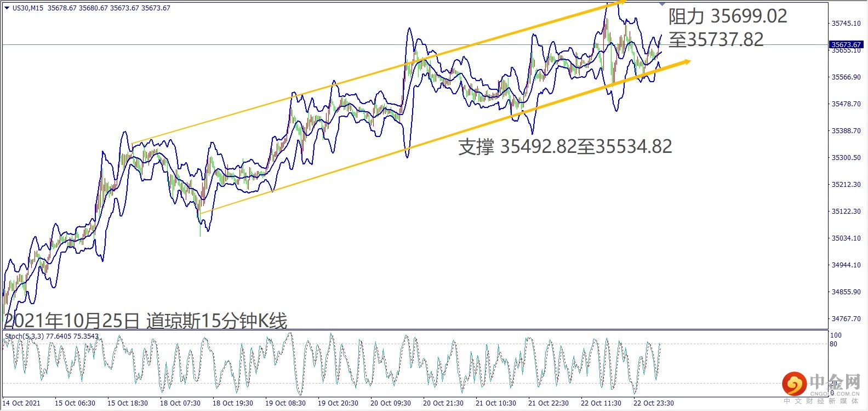
Task: Click the 18 Oct 07:30 time label
Action: [x=180, y=403]
